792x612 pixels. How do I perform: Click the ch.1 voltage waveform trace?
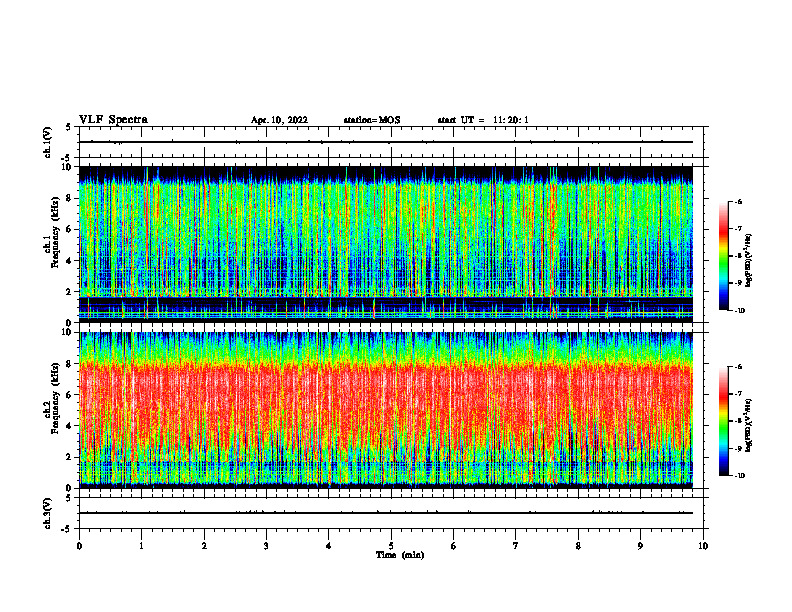(x=386, y=142)
